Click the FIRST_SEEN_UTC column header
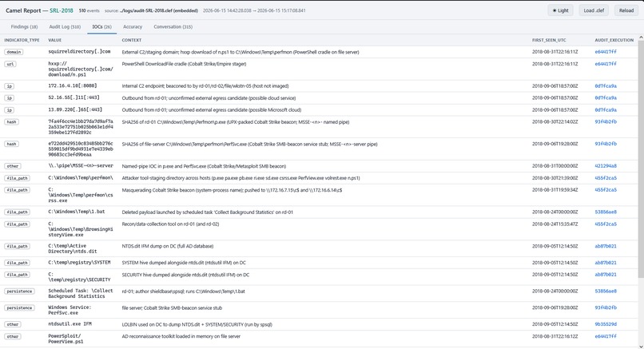This screenshot has width=644, height=349. point(549,40)
